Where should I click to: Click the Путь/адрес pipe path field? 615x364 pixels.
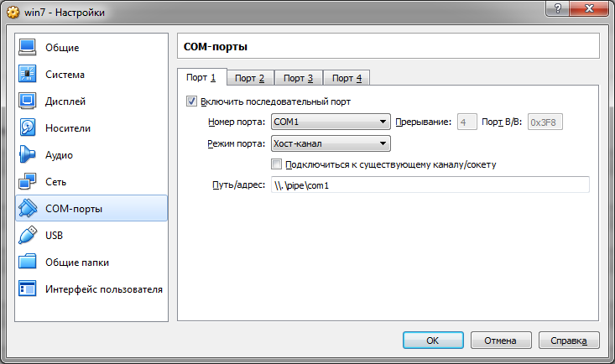[x=430, y=185]
